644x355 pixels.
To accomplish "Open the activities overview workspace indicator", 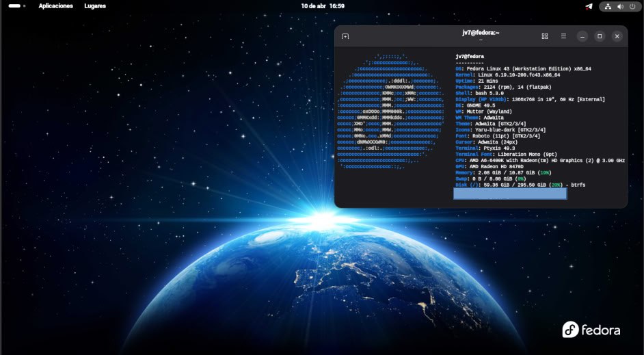I will pos(17,6).
